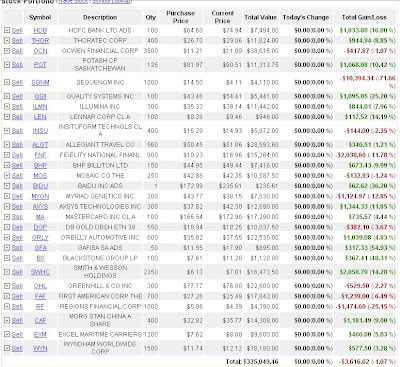Image resolution: width=400 pixels, height=367 pixels.
Task: Open the MYGN symbol link
Action: pos(40,196)
